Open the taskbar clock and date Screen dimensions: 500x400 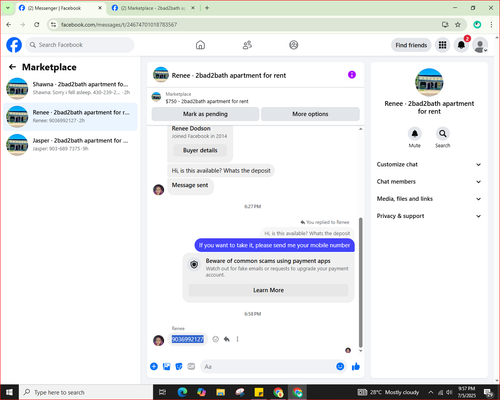click(x=467, y=392)
